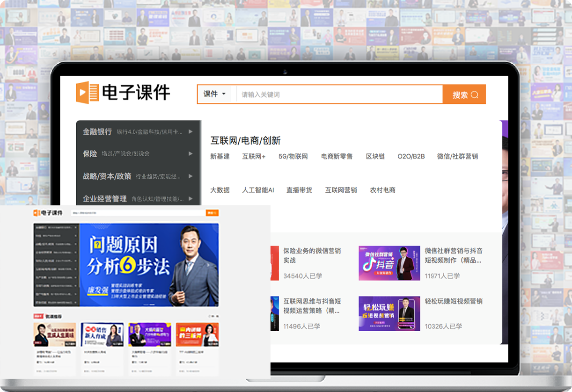Open 轻松玩赚短视频营销 course thumbnail

[389, 313]
